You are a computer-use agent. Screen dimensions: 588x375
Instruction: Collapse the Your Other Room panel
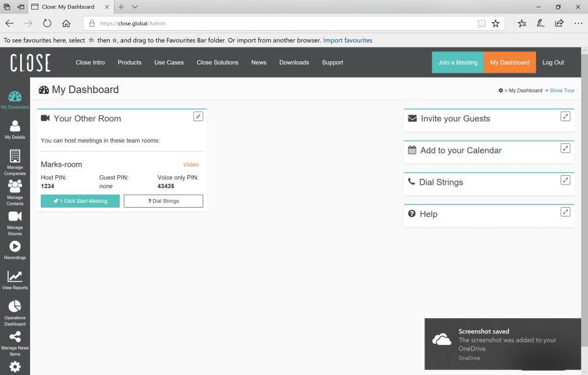[198, 116]
